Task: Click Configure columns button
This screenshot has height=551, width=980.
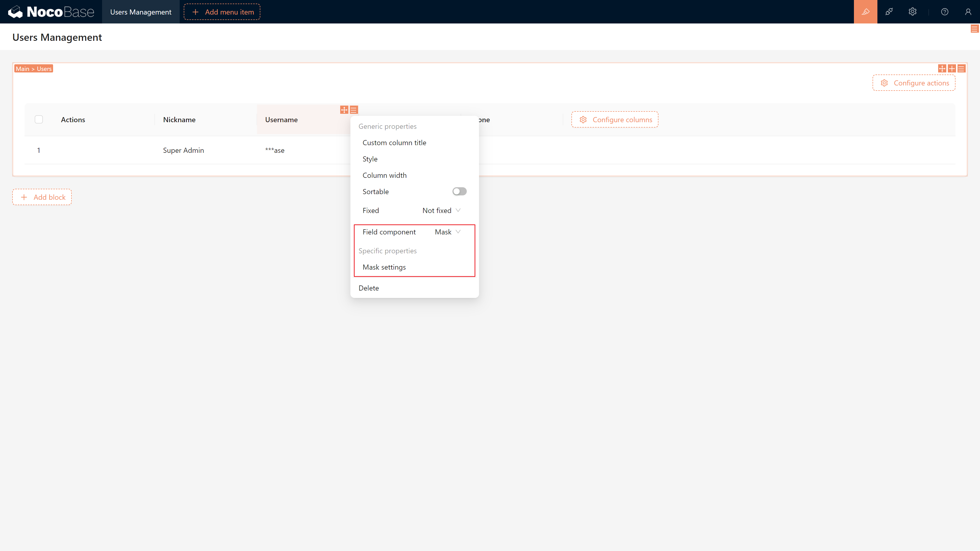Action: (x=615, y=120)
